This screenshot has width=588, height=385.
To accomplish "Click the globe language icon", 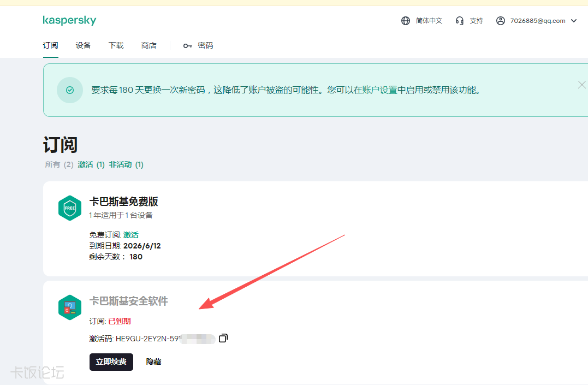I will point(405,21).
